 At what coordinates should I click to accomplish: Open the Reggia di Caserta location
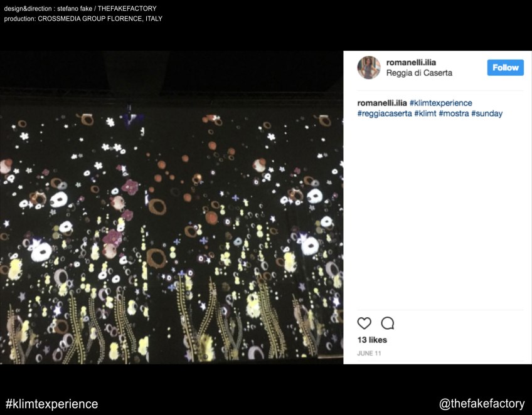click(419, 73)
